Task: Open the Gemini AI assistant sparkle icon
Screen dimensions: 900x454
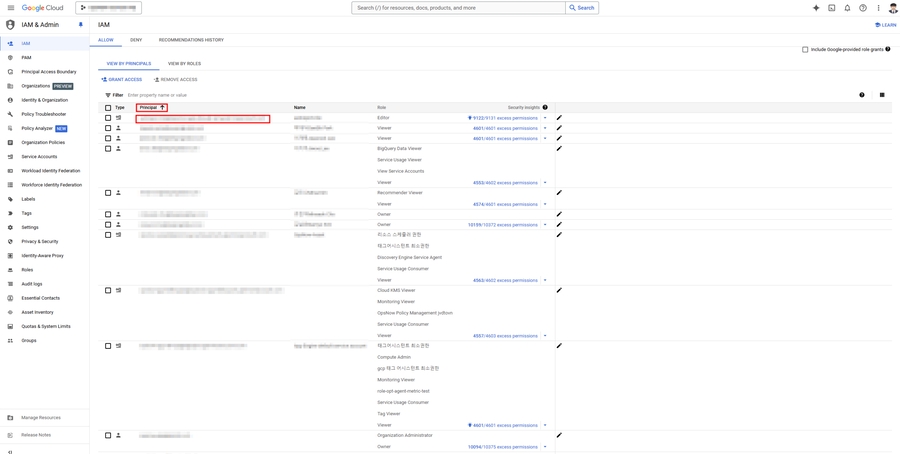Action: click(816, 8)
